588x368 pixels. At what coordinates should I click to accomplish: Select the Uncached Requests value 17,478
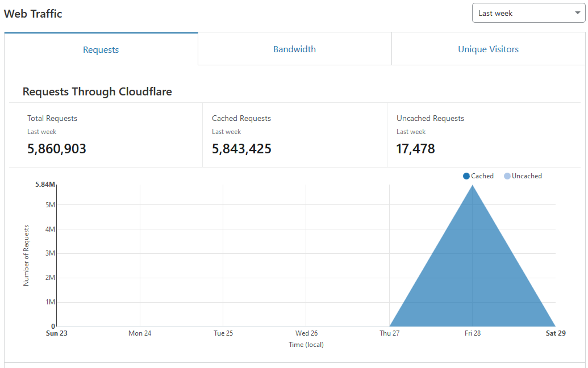[415, 149]
